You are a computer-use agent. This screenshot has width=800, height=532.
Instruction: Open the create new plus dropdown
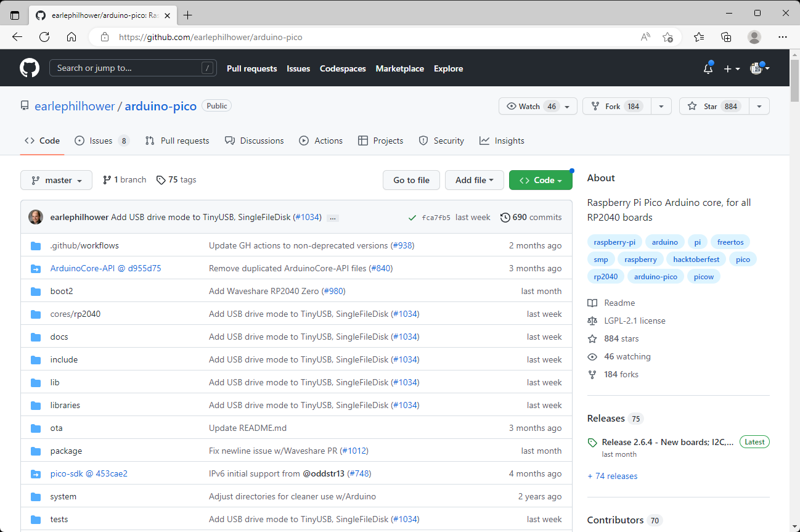(x=732, y=68)
